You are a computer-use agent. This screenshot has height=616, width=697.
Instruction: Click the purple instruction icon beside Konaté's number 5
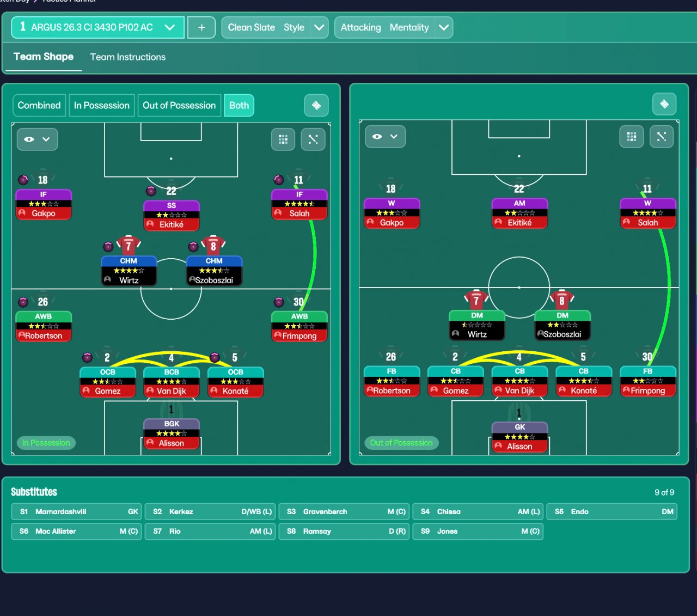(x=215, y=357)
